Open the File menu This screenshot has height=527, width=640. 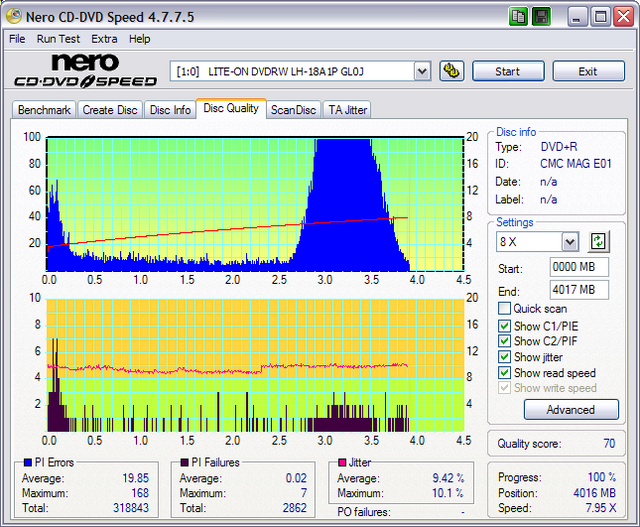[17, 39]
